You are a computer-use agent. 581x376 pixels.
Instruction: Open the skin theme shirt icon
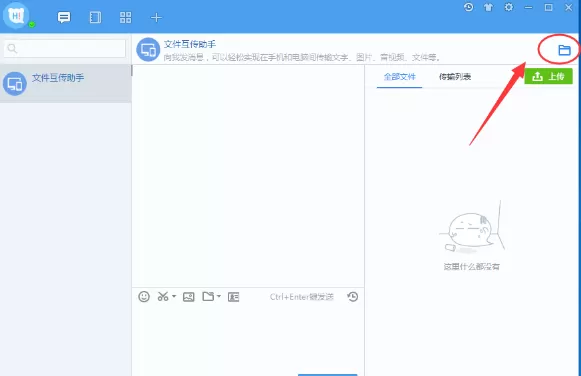click(489, 7)
